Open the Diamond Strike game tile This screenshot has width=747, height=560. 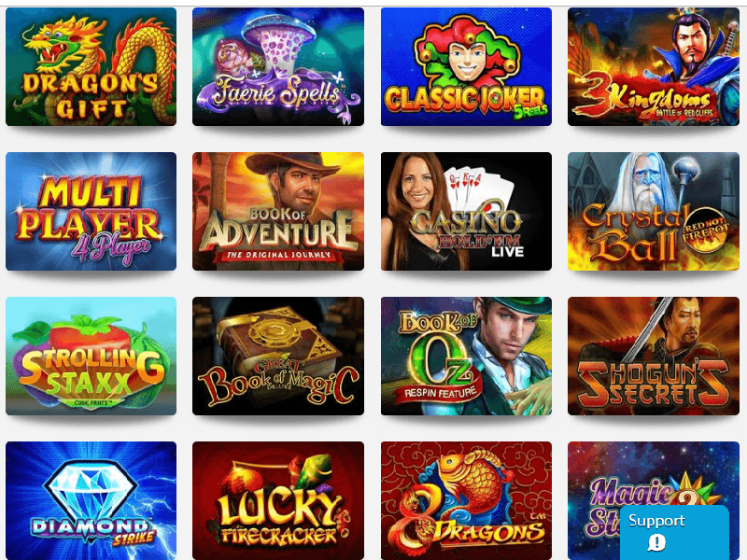pos(91,500)
